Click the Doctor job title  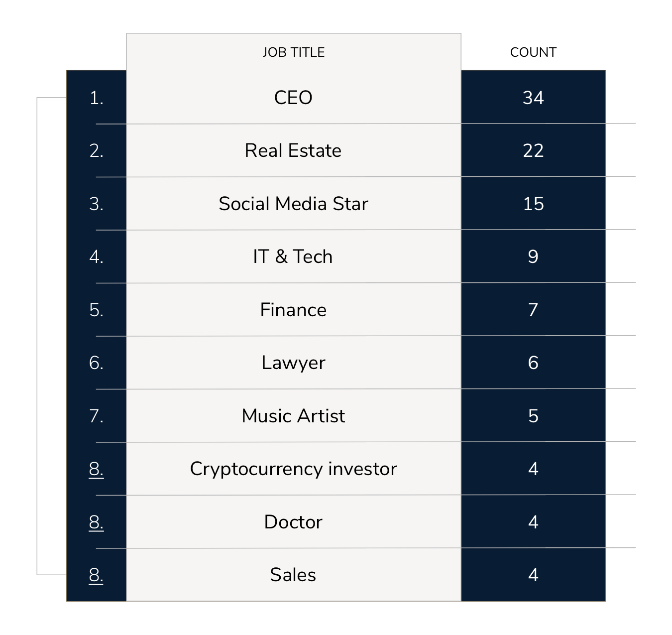(293, 522)
